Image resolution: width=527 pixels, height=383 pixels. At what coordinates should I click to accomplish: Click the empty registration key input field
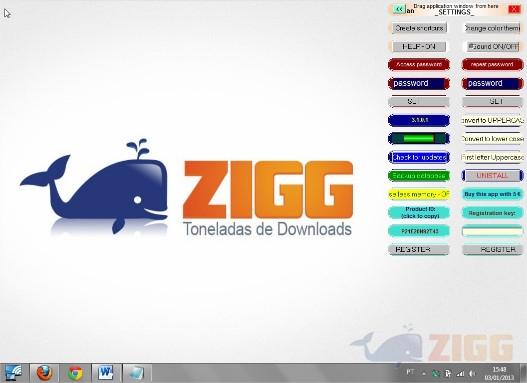pos(492,231)
